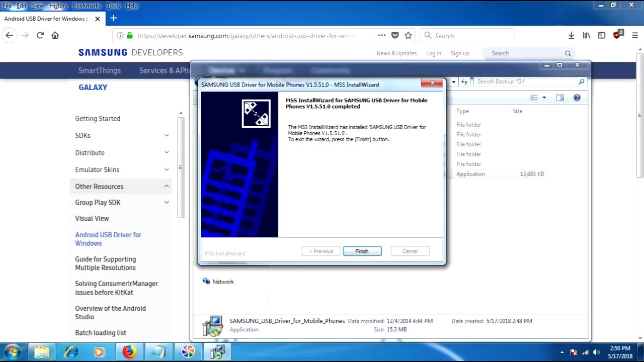Open News & Updates link

tap(396, 53)
